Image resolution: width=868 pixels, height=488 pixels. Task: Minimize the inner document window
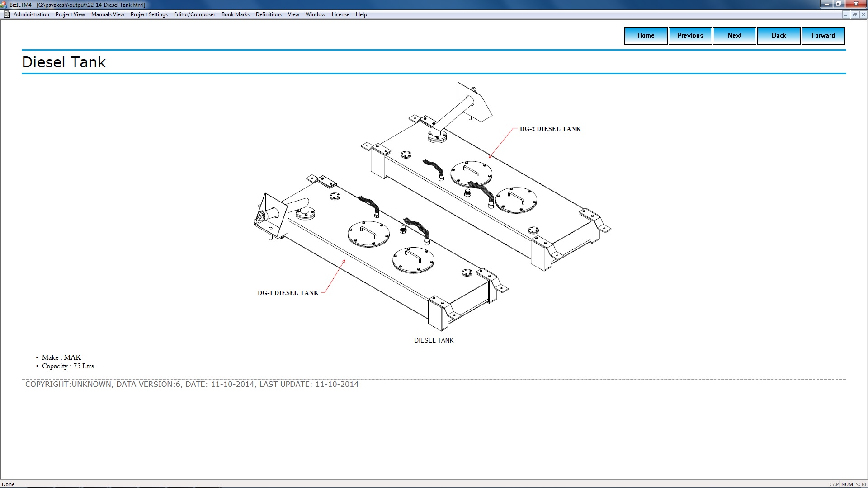(x=846, y=14)
